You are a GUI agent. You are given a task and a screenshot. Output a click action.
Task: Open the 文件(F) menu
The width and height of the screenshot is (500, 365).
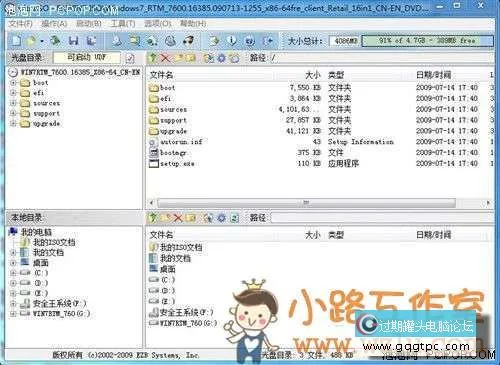(20, 23)
